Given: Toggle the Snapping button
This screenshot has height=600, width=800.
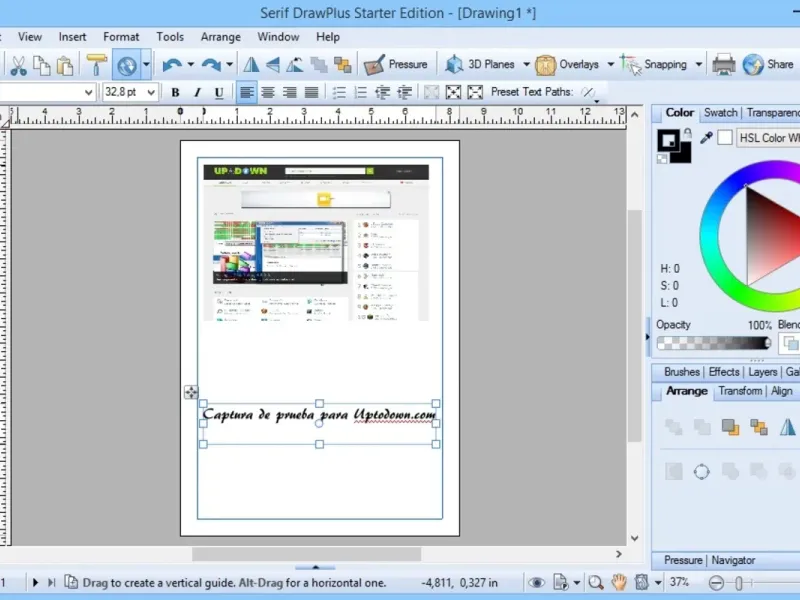Looking at the screenshot, I should 654,64.
